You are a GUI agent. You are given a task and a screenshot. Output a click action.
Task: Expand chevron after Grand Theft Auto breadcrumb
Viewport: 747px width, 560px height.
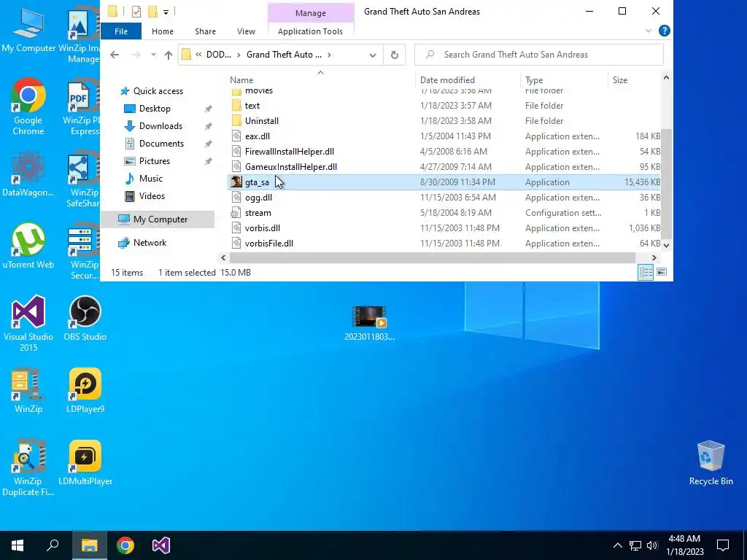[329, 55]
